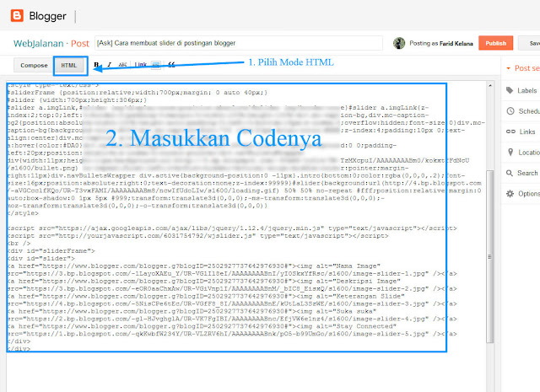Click the post title input field

click(x=239, y=43)
